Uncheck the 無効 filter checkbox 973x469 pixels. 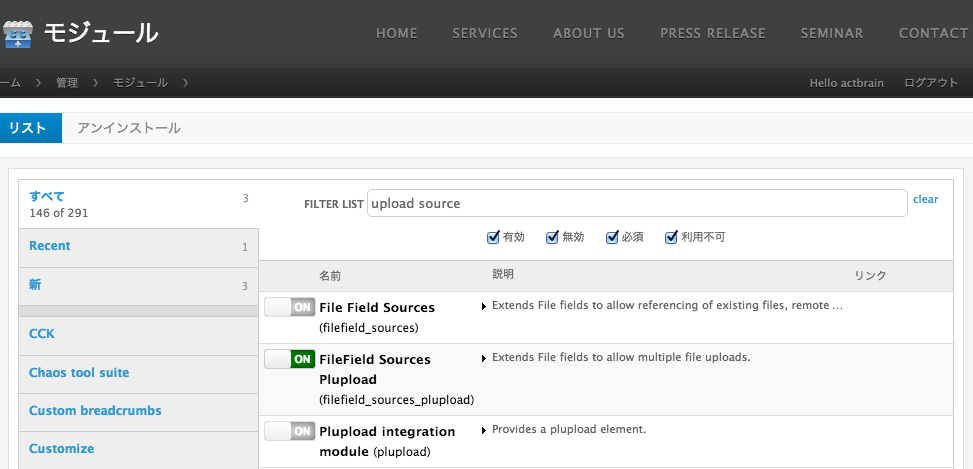click(x=552, y=238)
